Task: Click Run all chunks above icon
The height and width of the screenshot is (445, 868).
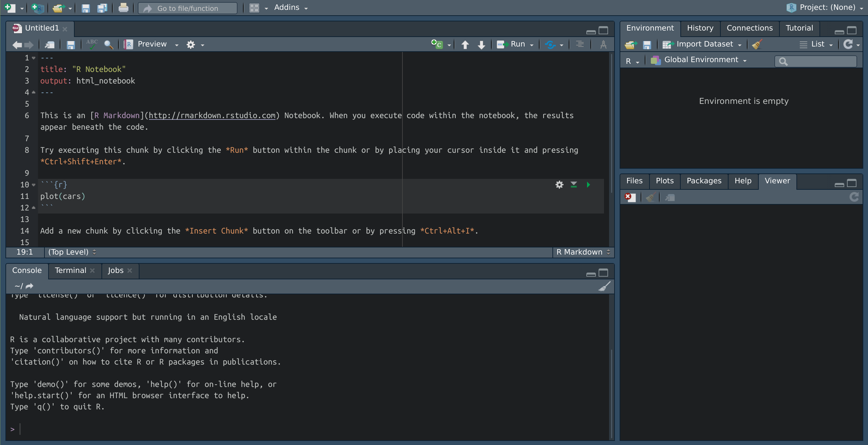Action: [574, 185]
